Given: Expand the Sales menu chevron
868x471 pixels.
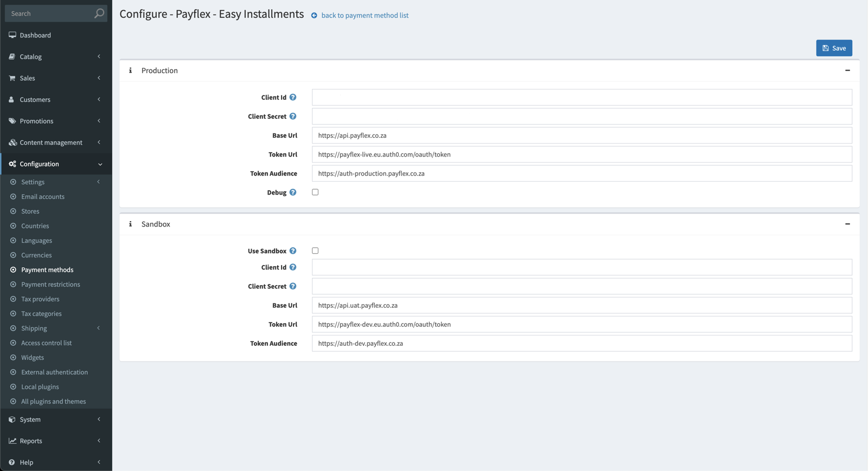Looking at the screenshot, I should (x=99, y=78).
